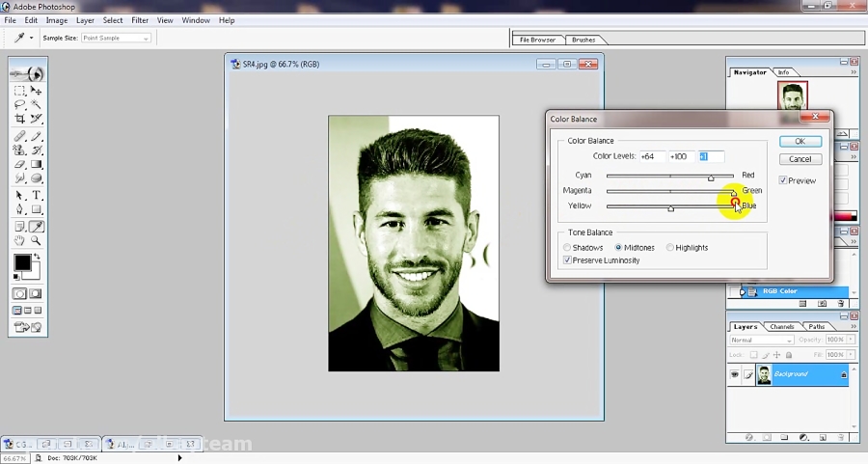Open status bar document info arrow
The image size is (868, 464).
[x=179, y=458]
